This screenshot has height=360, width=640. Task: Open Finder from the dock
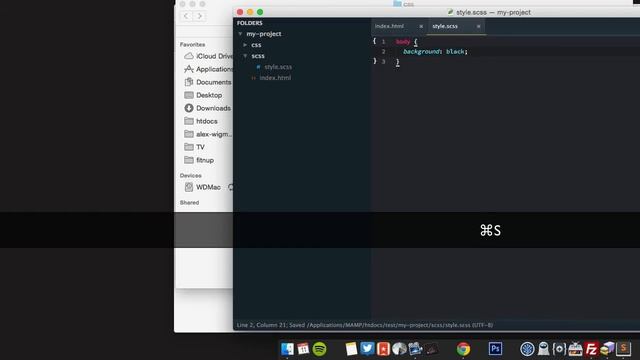(x=287, y=349)
